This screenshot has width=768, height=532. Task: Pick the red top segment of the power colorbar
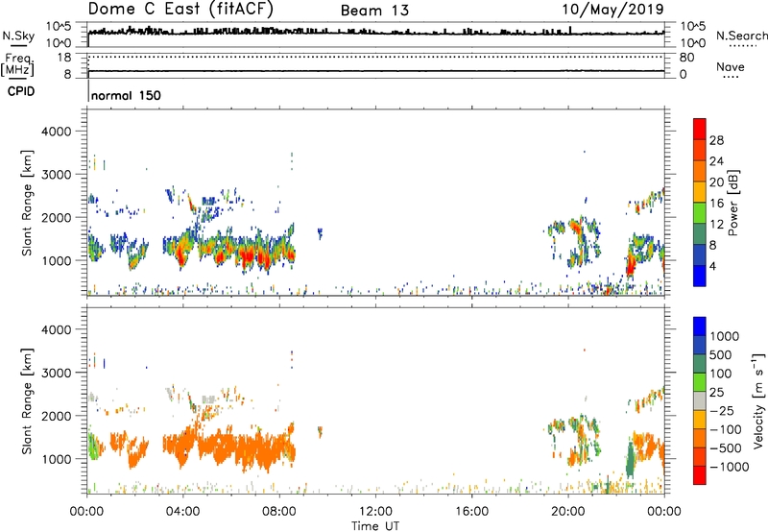[x=700, y=130]
